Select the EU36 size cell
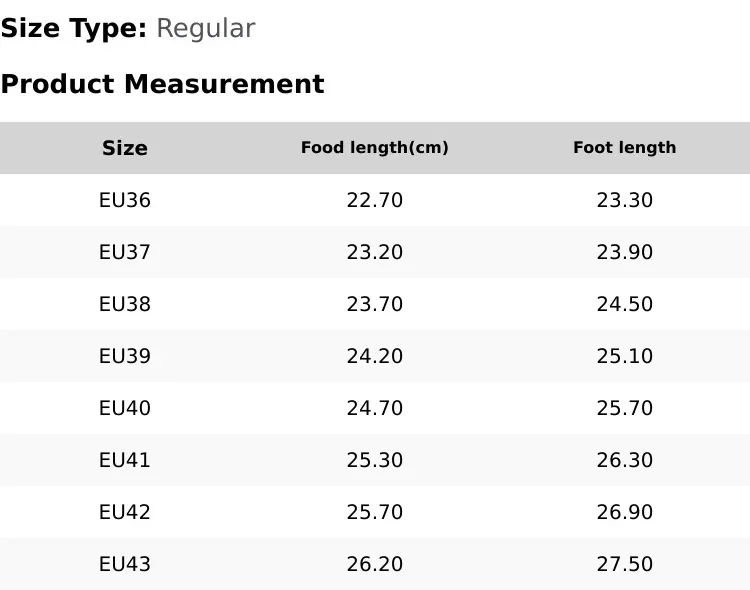750x590 pixels. click(125, 200)
